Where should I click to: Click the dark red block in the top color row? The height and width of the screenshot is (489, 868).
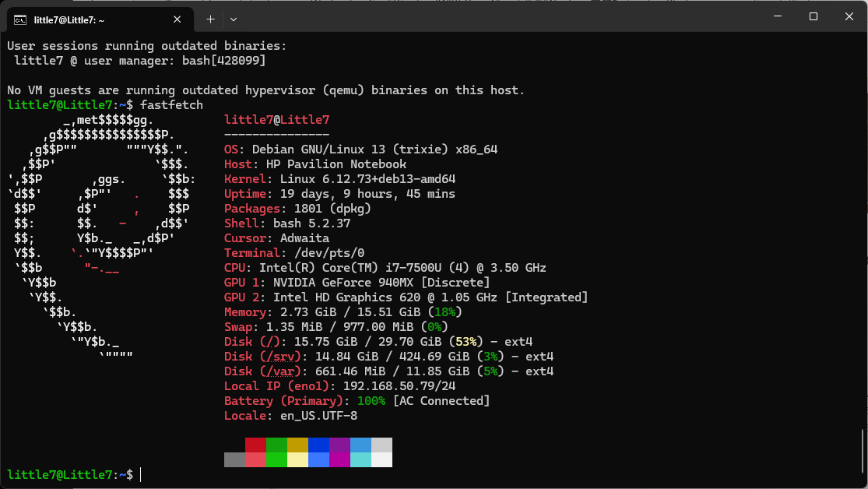point(255,445)
